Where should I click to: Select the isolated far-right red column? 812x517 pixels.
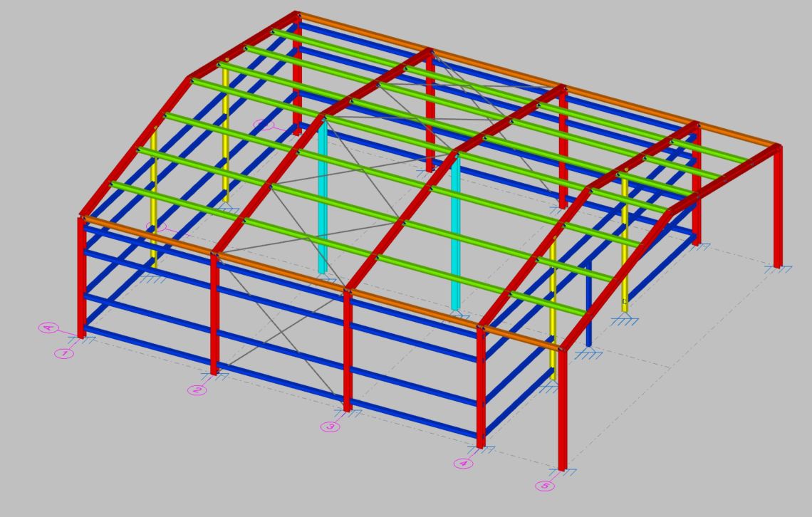click(x=778, y=207)
